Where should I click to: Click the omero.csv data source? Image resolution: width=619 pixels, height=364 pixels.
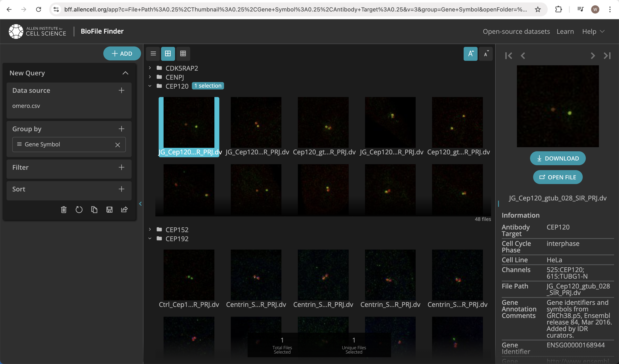point(26,106)
